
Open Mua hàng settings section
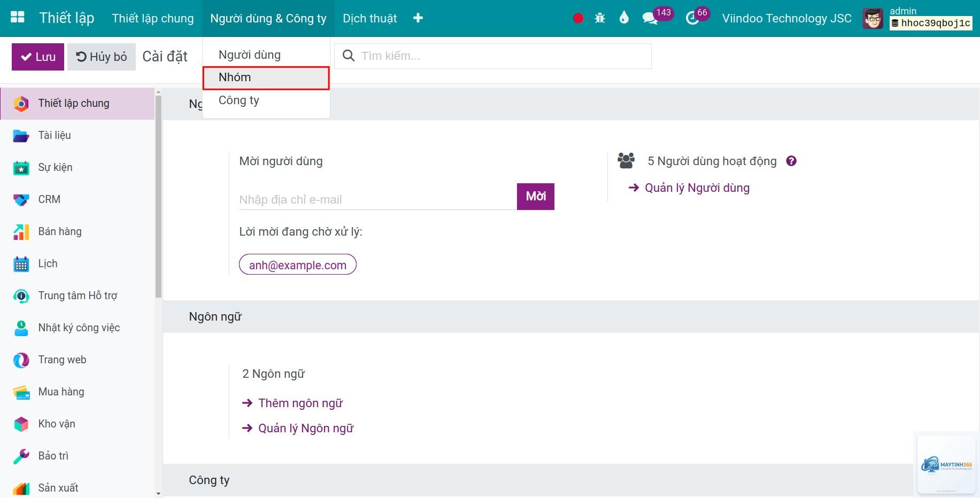[x=77, y=392]
